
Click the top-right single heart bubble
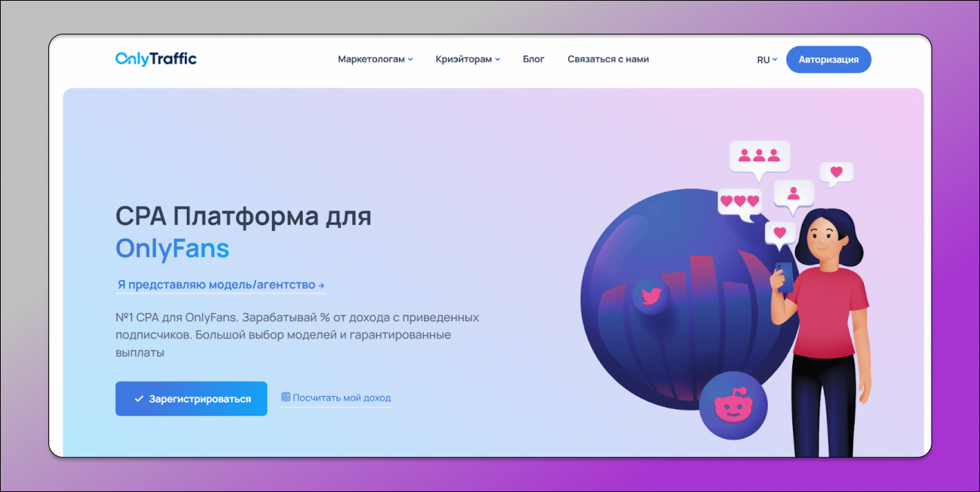[x=836, y=173]
